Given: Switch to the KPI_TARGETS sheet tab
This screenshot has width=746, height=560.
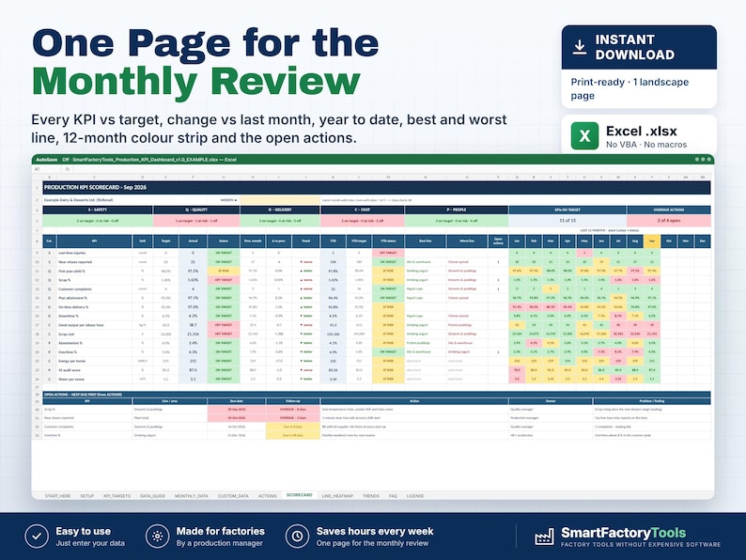Looking at the screenshot, I should click(x=117, y=496).
